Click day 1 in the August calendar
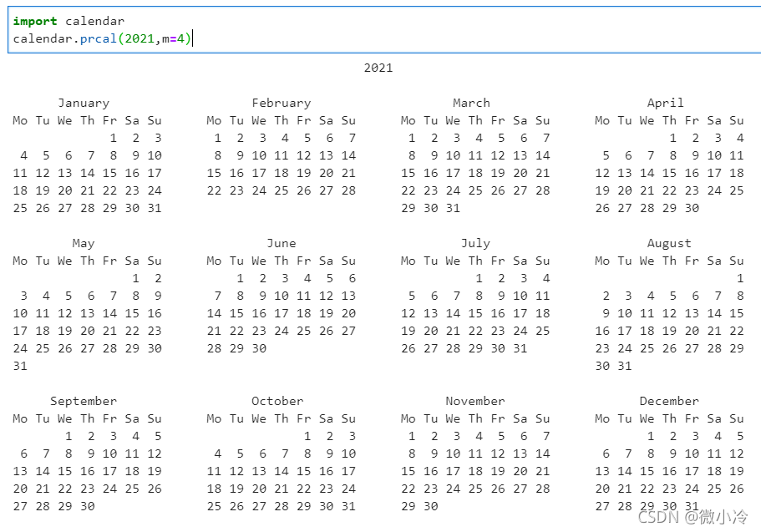 coord(740,279)
